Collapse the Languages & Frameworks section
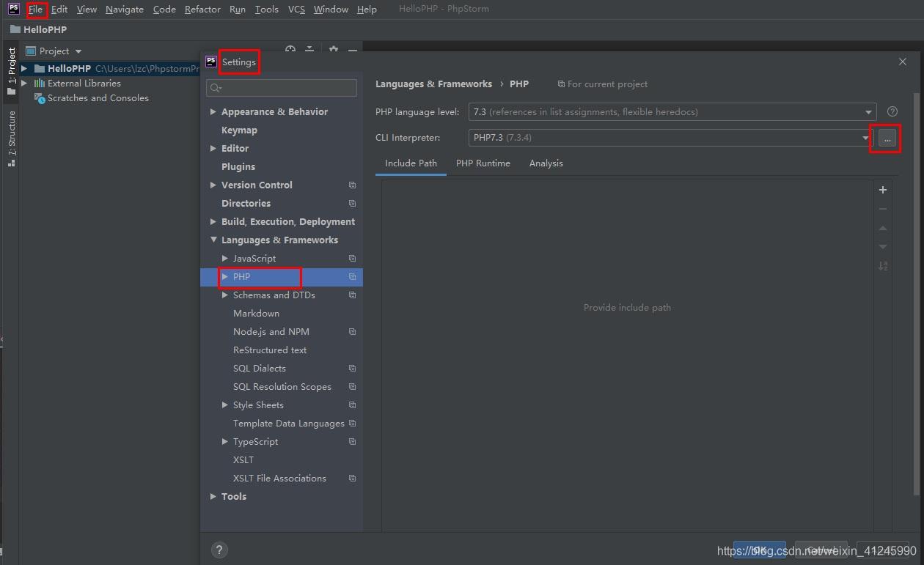The height and width of the screenshot is (565, 924). tap(213, 240)
